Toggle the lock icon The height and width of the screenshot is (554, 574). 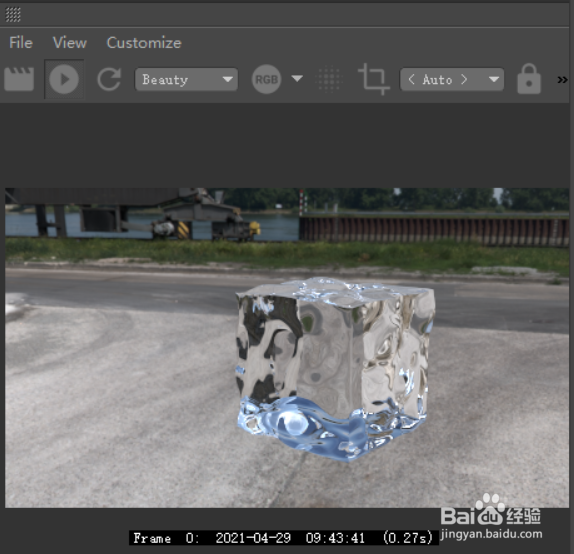(x=529, y=79)
